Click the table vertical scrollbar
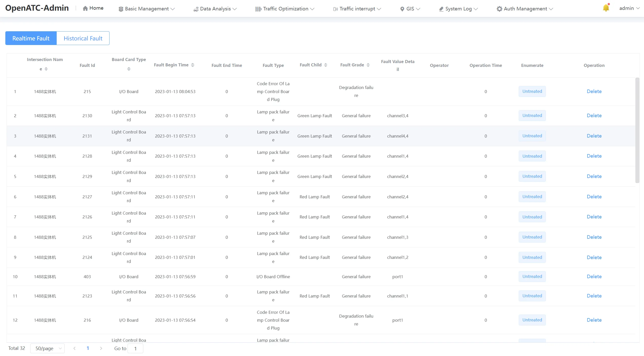Viewport: 644px width, 356px height. tap(637, 130)
